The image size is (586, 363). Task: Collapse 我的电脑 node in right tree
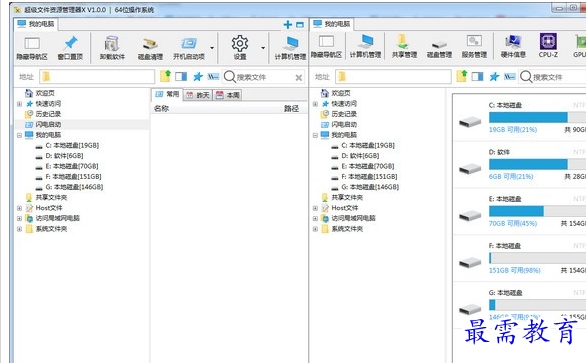coord(315,135)
